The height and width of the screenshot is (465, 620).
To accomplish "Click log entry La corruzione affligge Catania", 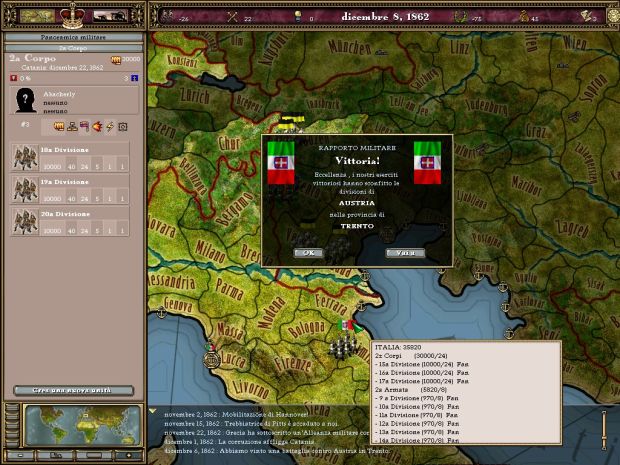I will tap(239, 442).
